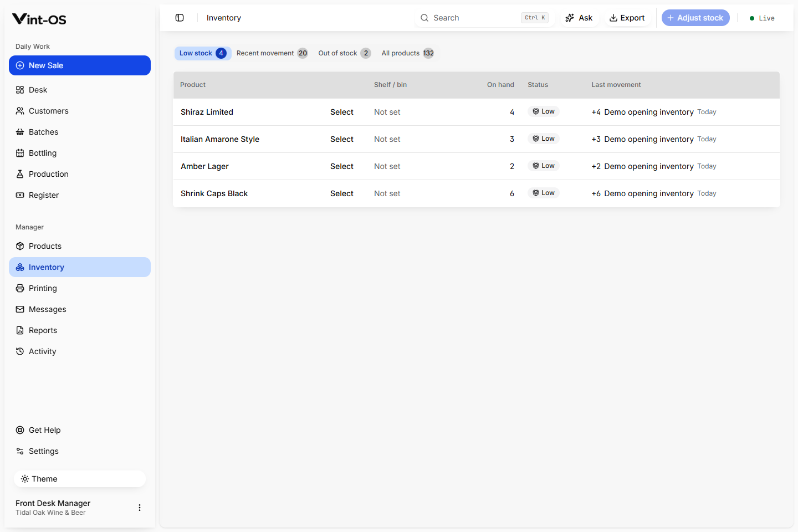Click Get Help in sidebar

pyautogui.click(x=80, y=430)
